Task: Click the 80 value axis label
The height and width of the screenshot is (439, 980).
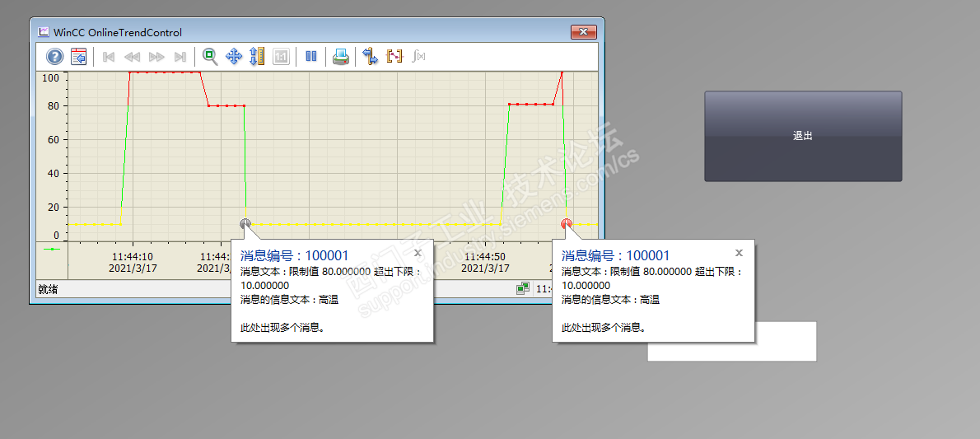Action: tap(54, 105)
